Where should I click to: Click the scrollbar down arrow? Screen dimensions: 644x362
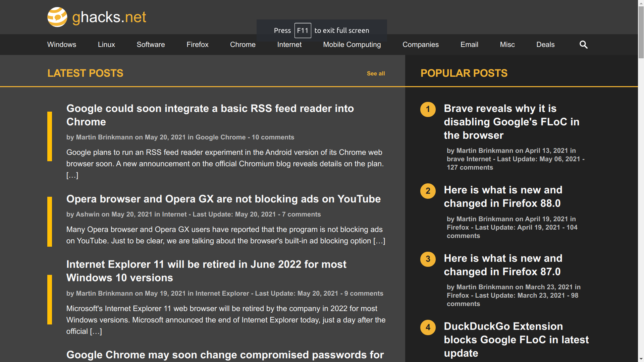pyautogui.click(x=641, y=359)
